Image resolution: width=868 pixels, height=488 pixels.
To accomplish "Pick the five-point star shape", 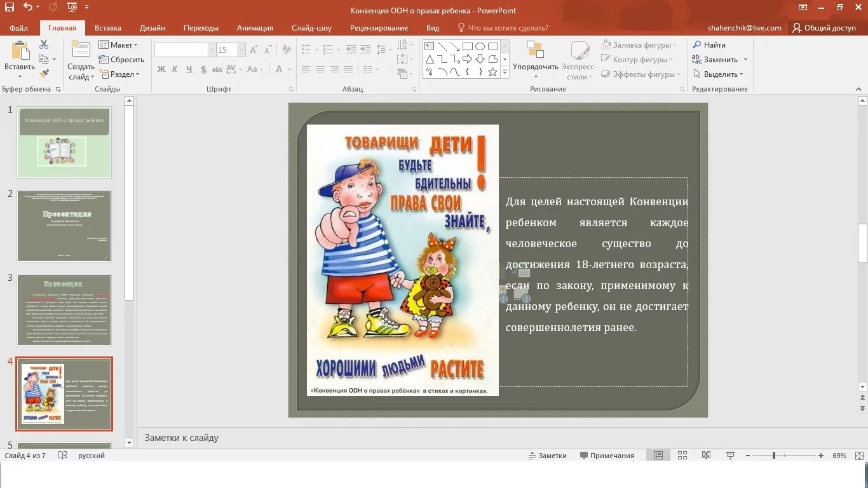I will tap(492, 72).
